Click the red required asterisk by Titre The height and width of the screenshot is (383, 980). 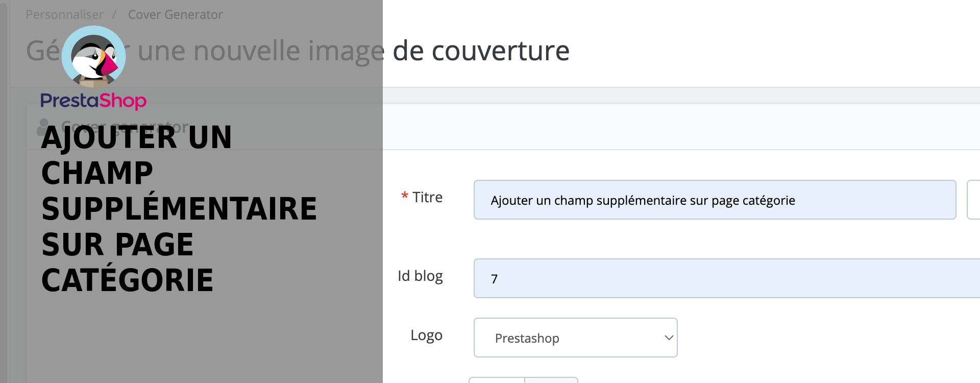coord(404,197)
